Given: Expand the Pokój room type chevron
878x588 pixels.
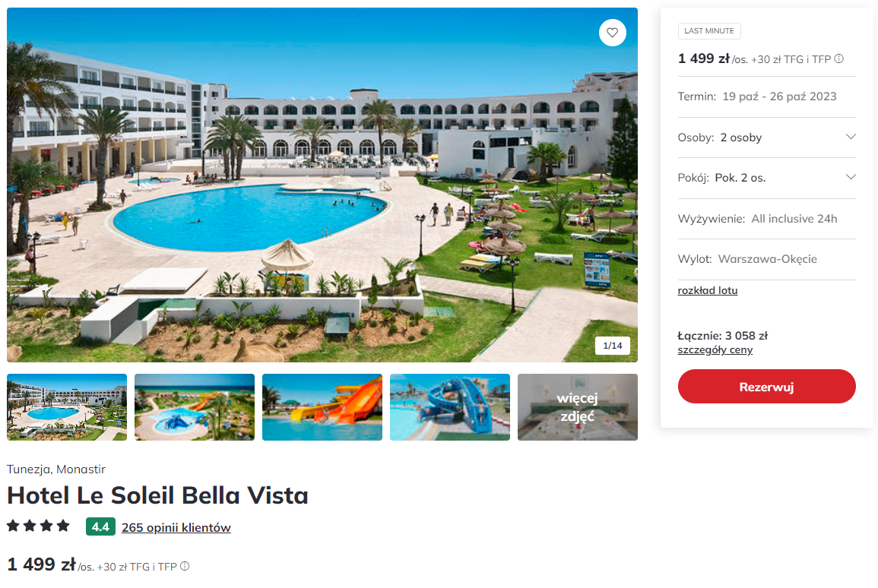Looking at the screenshot, I should (851, 177).
